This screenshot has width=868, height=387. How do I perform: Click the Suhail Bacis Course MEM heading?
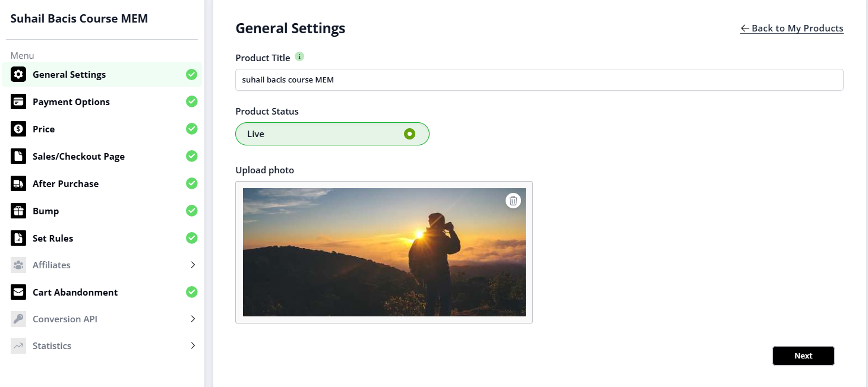tap(79, 18)
